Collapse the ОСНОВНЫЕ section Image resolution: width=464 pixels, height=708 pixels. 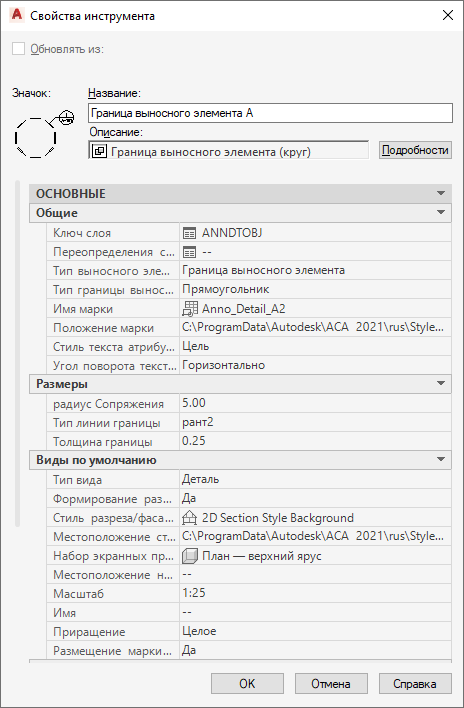coord(441,194)
